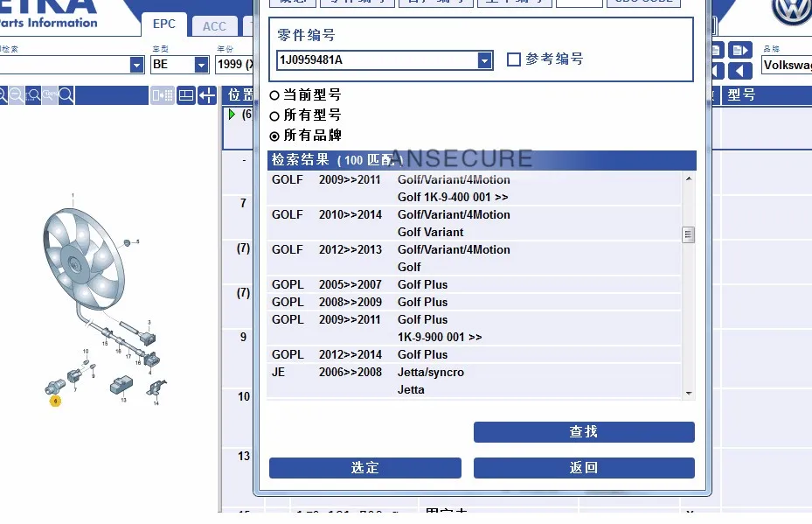Click the 'Golf Variant' sub-line text

430,232
